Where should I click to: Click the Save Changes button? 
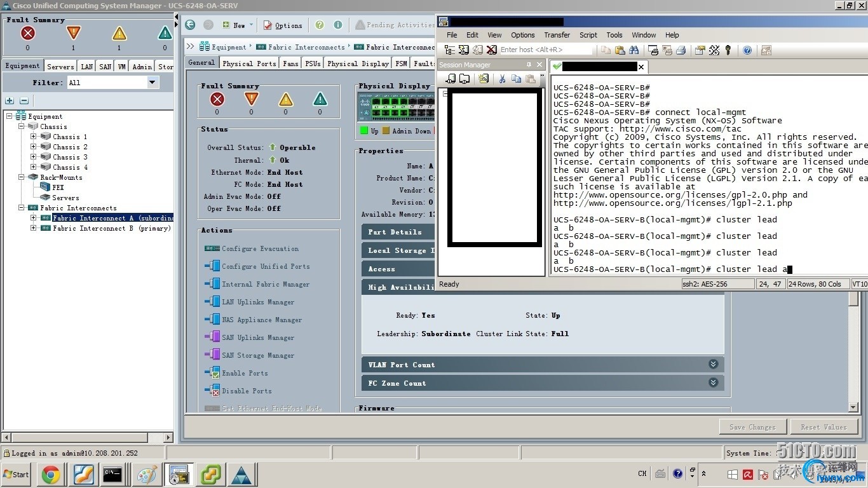(x=753, y=426)
